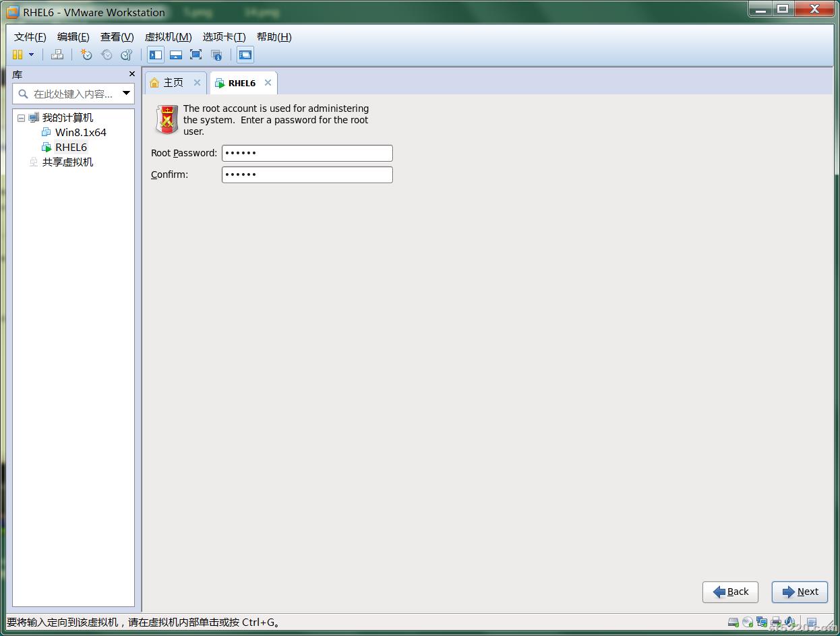Close the 库 library panel
The width and height of the screenshot is (840, 636).
tap(131, 74)
